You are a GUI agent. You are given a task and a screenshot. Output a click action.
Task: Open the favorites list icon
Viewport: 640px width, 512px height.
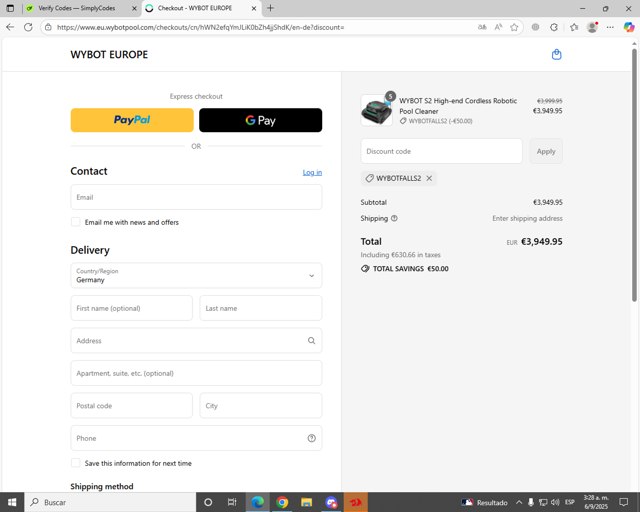(x=574, y=27)
